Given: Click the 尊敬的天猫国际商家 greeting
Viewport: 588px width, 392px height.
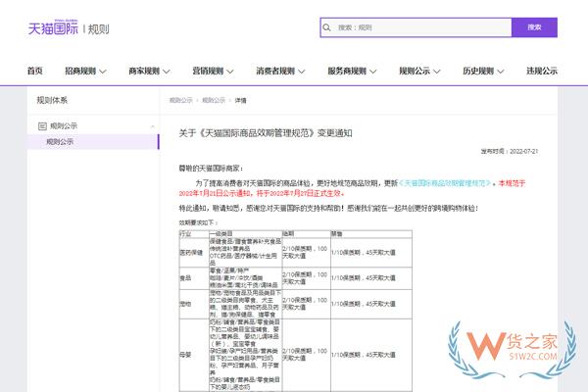Looking at the screenshot, I should coord(211,169).
